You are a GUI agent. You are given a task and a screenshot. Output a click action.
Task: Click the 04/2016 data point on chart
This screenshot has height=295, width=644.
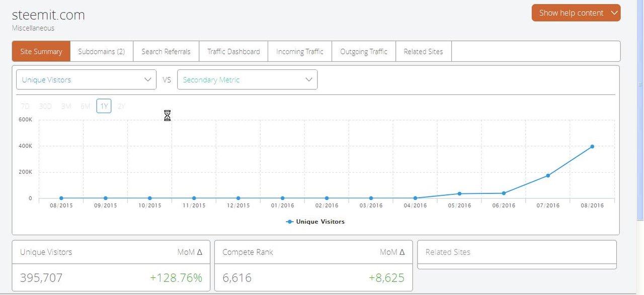[415, 198]
